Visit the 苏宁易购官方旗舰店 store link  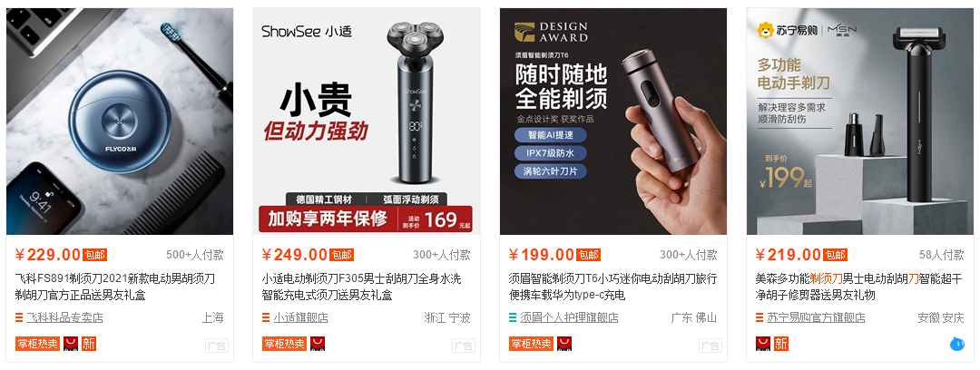(x=817, y=317)
